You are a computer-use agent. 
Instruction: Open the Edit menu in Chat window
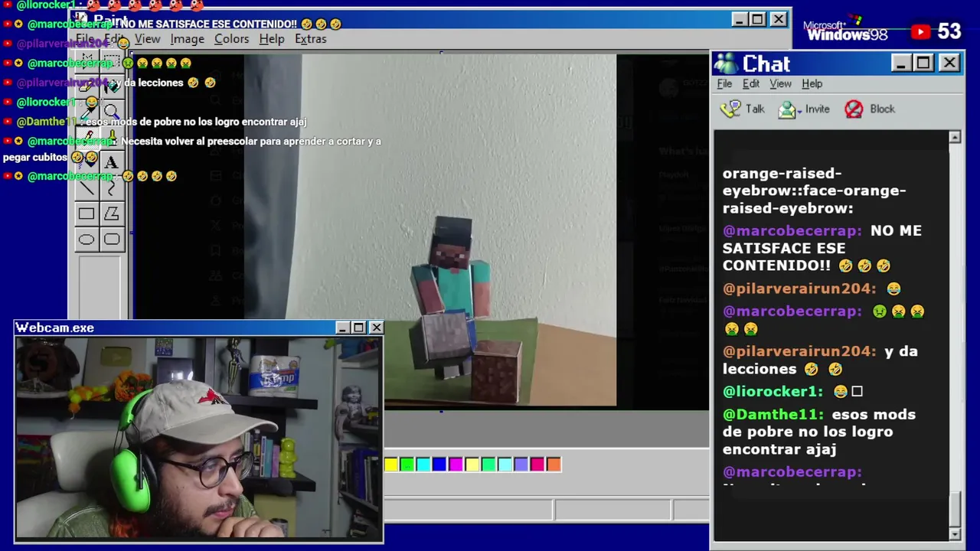(x=751, y=83)
